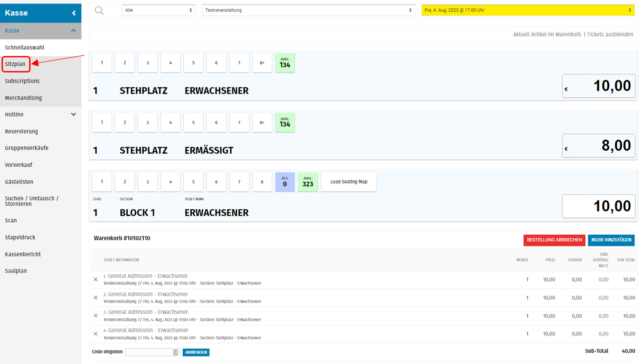This screenshot has height=364, width=641.
Task: Click the search magnifier icon
Action: [99, 11]
